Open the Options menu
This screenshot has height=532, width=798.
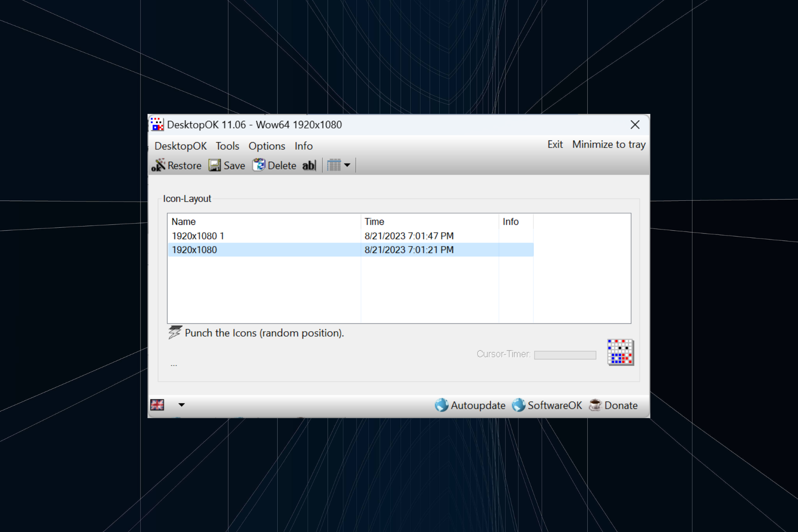(x=266, y=146)
